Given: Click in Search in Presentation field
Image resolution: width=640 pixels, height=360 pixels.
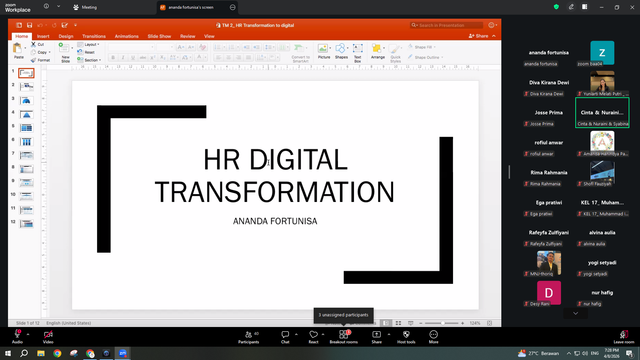Looking at the screenshot, I should (x=447, y=25).
